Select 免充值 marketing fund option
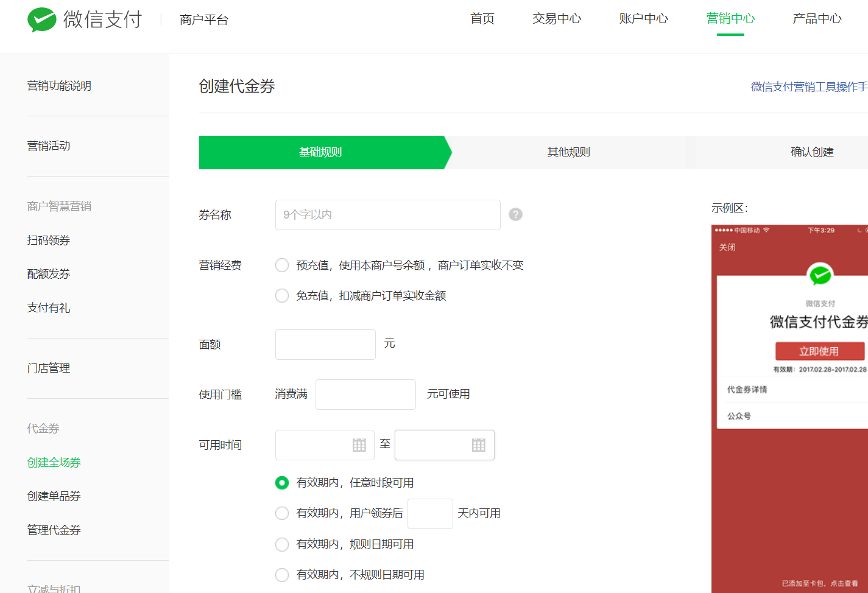868x593 pixels. point(282,296)
